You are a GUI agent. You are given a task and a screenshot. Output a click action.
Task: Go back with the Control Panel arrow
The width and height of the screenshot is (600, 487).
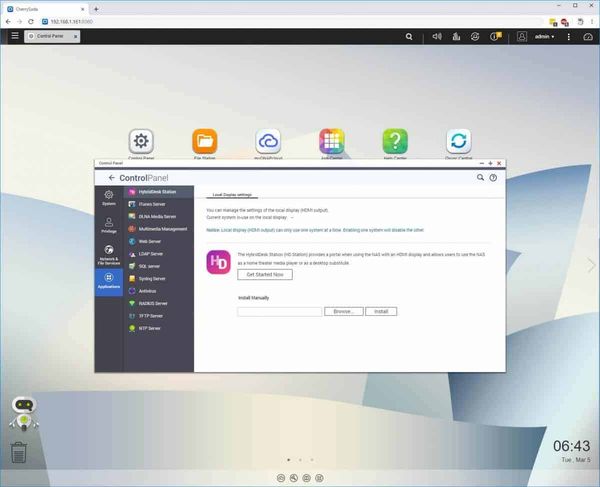click(x=111, y=178)
